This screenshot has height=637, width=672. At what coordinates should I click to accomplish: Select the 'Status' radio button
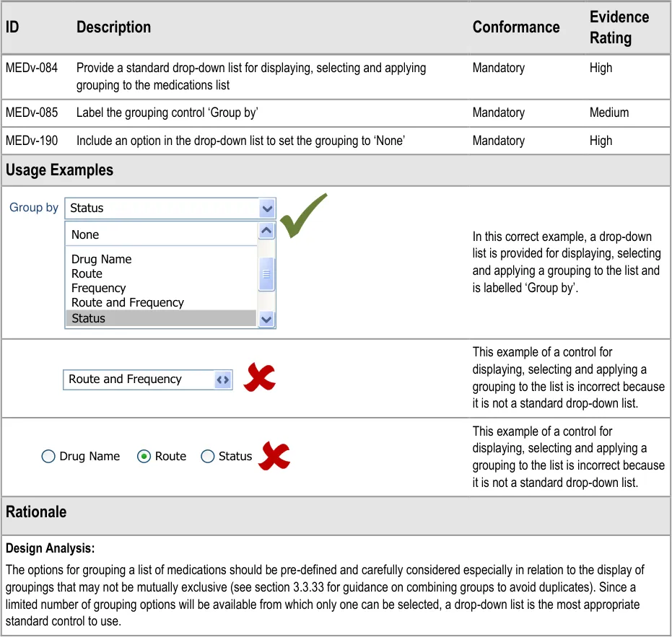[208, 456]
